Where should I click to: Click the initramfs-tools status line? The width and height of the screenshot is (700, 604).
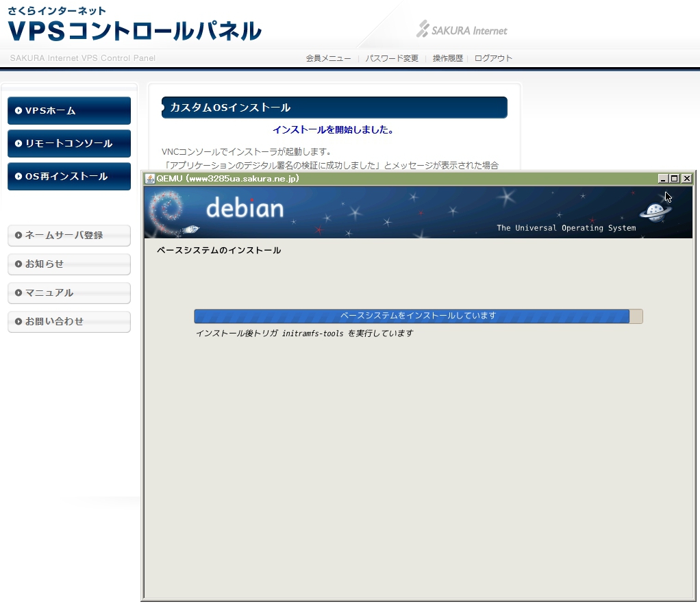(305, 333)
